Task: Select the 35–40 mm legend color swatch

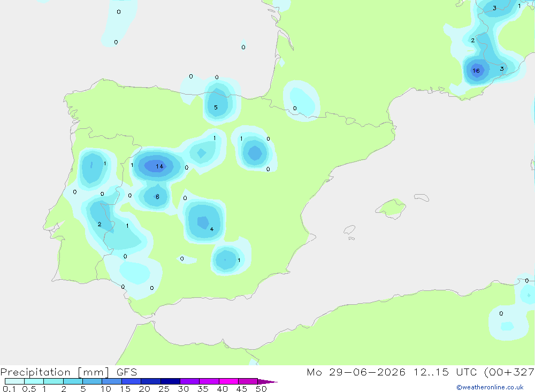Action: [x=209, y=381]
